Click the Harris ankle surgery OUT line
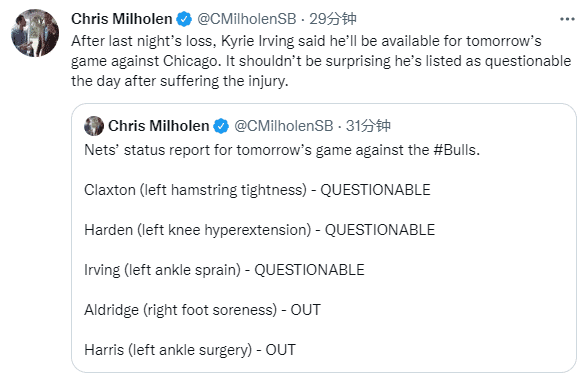The width and height of the screenshot is (588, 376). coord(190,350)
